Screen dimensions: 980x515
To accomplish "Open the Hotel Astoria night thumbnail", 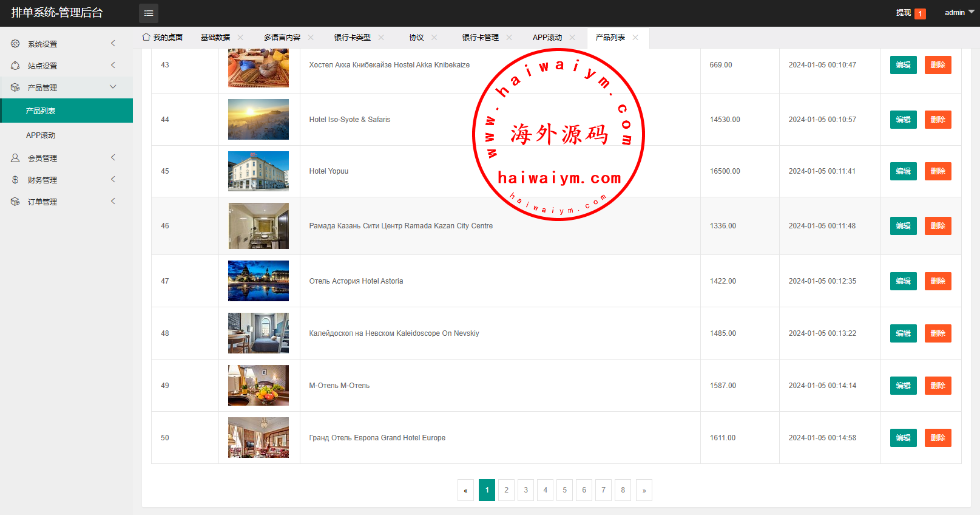I will [x=259, y=281].
